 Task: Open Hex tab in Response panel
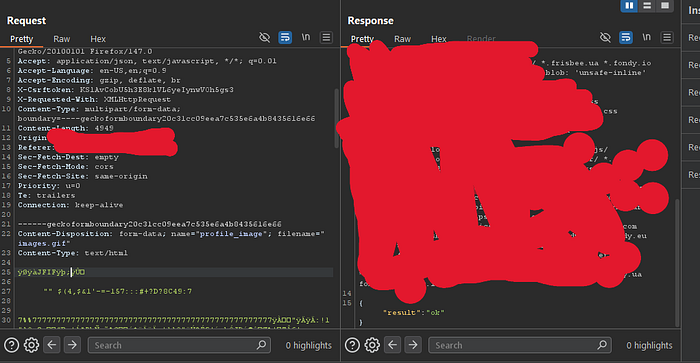click(x=438, y=39)
